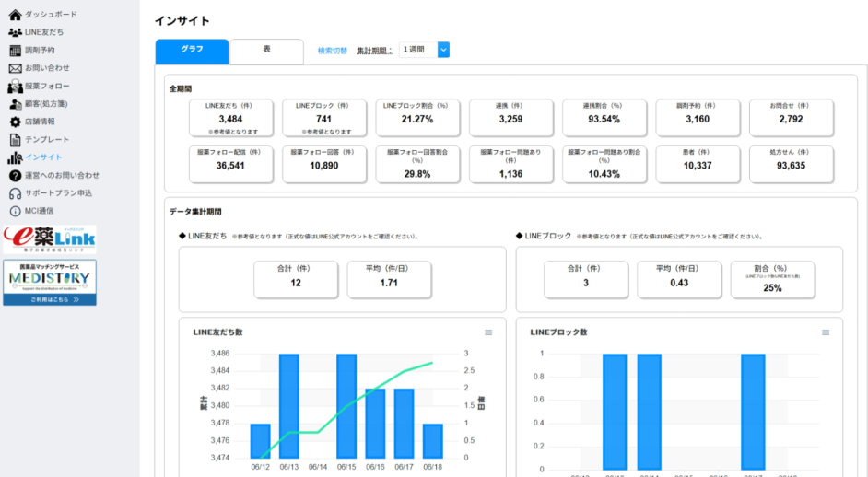Click the 服薬フォロー icon
The image size is (868, 477).
[15, 87]
